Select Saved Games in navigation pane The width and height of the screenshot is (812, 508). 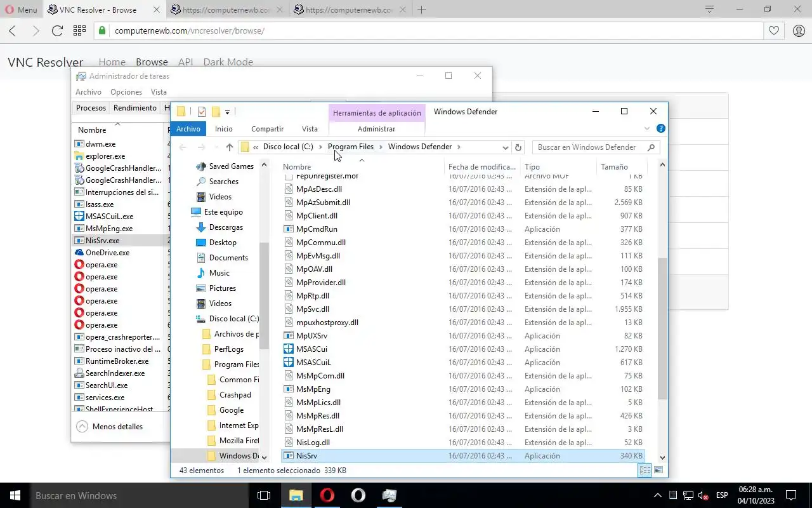click(x=231, y=166)
